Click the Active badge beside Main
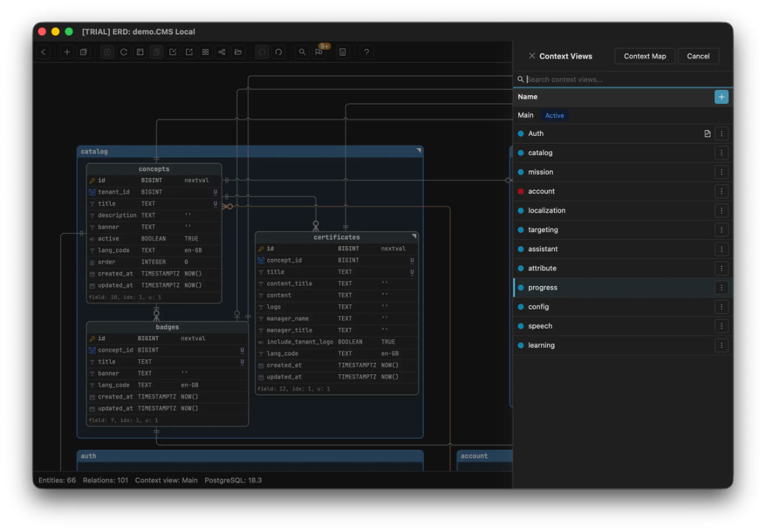This screenshot has height=532, width=766. tap(555, 115)
